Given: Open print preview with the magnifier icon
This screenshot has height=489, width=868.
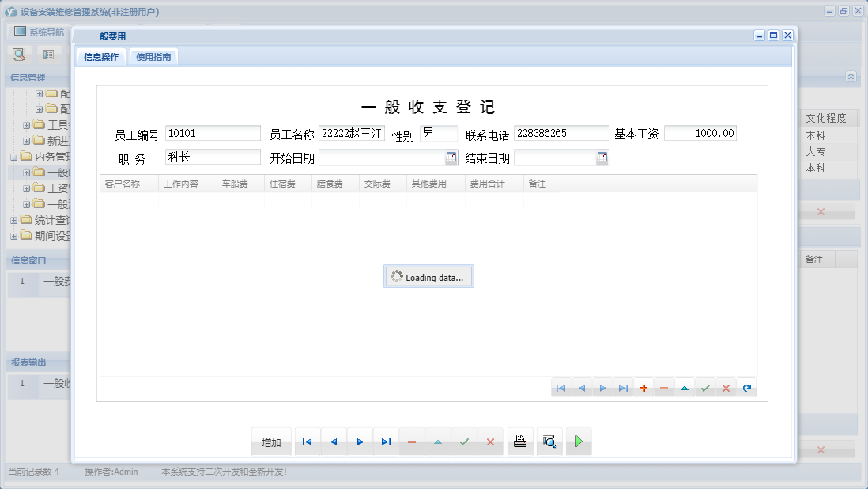Looking at the screenshot, I should point(549,442).
